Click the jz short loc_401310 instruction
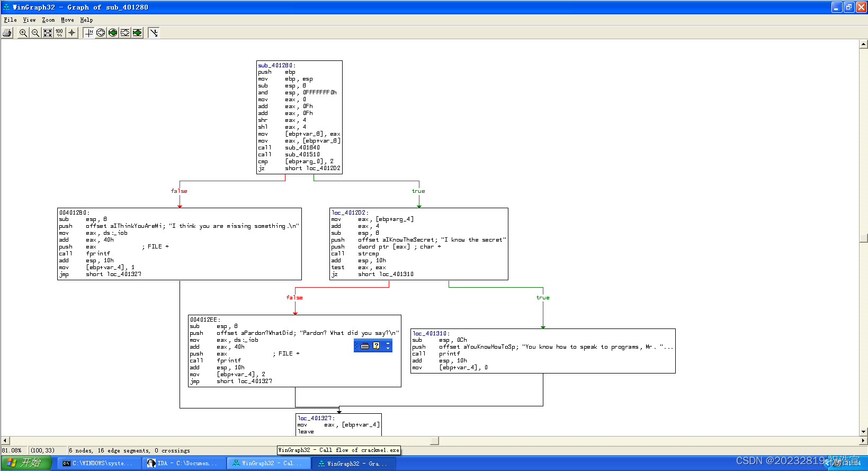This screenshot has width=868, height=471. tap(372, 274)
